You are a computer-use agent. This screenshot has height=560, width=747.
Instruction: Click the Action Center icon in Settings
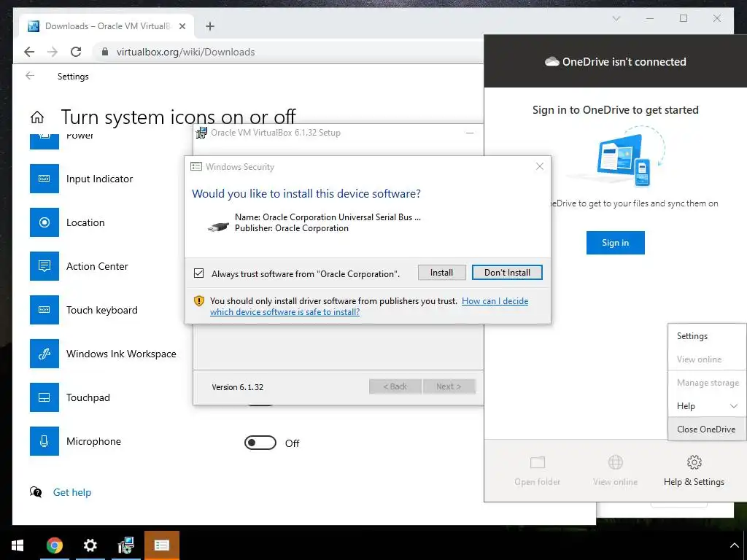coord(44,266)
